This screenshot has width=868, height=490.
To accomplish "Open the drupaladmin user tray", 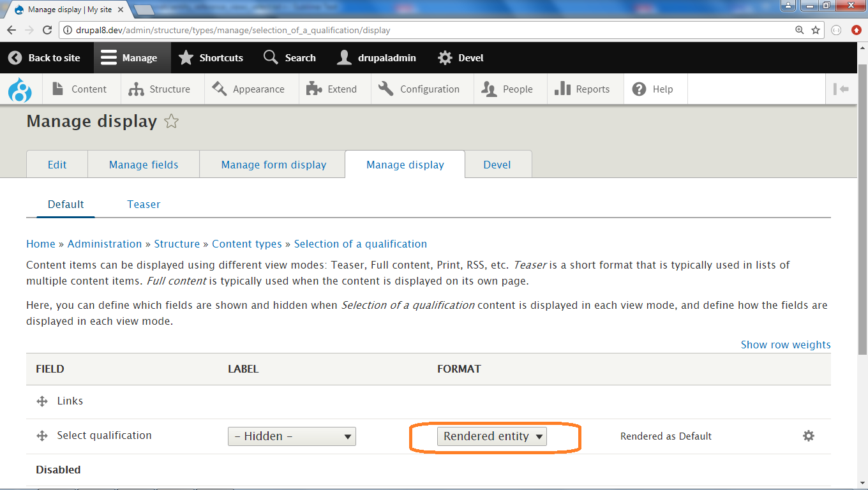I will coord(377,58).
